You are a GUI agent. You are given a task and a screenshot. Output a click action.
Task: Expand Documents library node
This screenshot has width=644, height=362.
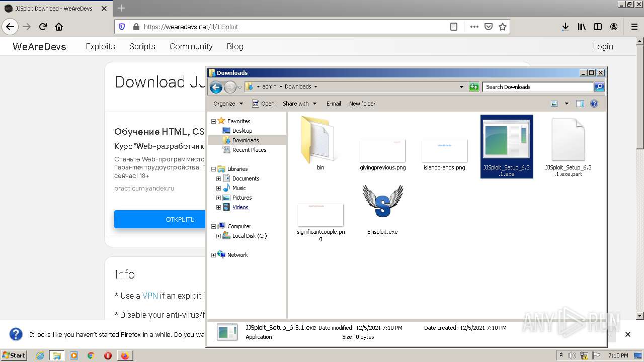coord(218,178)
